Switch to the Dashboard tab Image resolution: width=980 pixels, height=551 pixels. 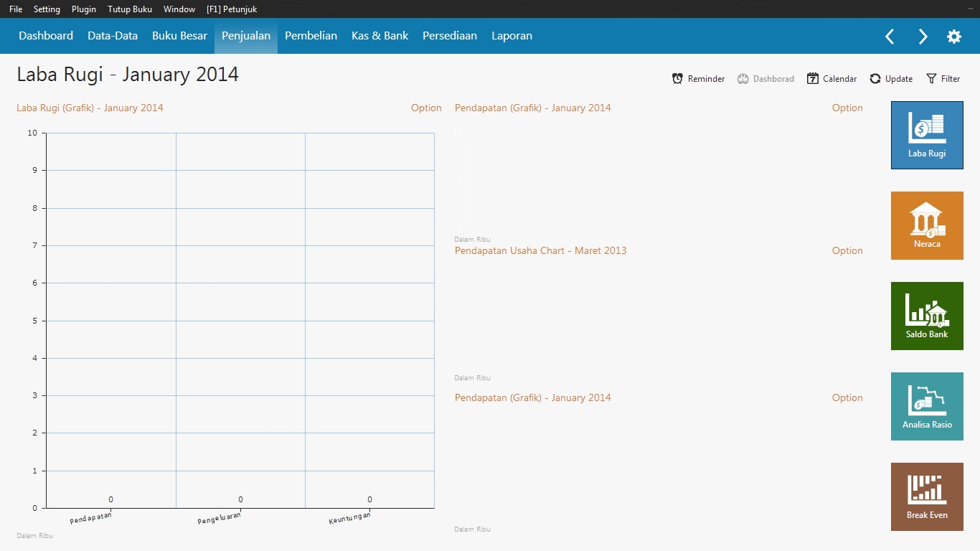click(46, 36)
